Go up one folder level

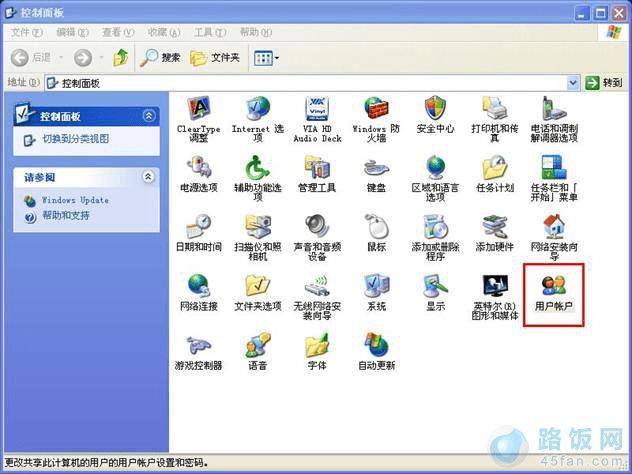[121, 58]
